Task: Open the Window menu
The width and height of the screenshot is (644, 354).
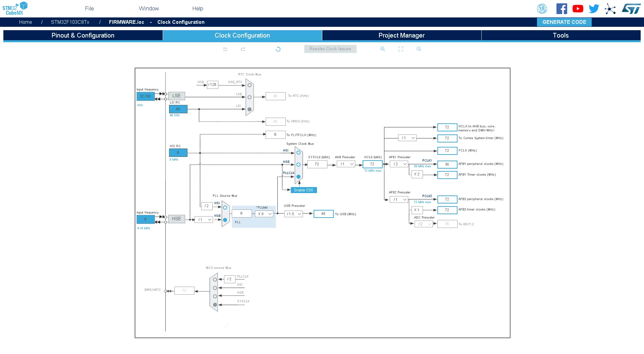Action: [149, 8]
